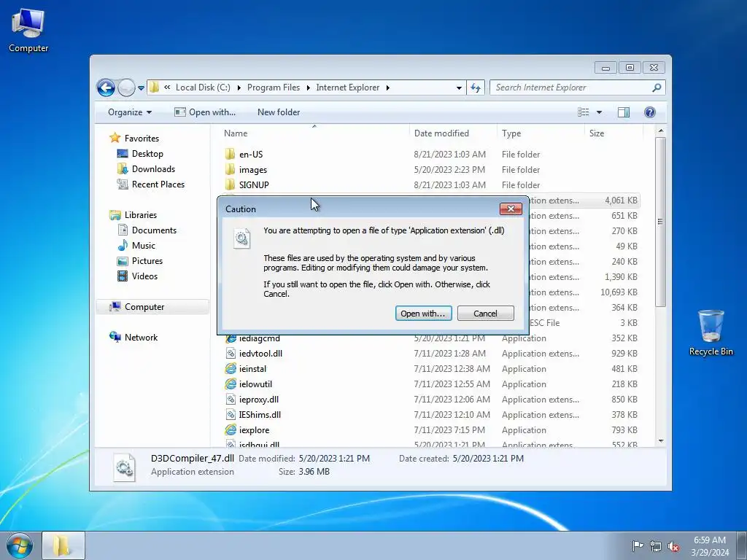Click the Open with... button in Caution dialog

click(424, 314)
